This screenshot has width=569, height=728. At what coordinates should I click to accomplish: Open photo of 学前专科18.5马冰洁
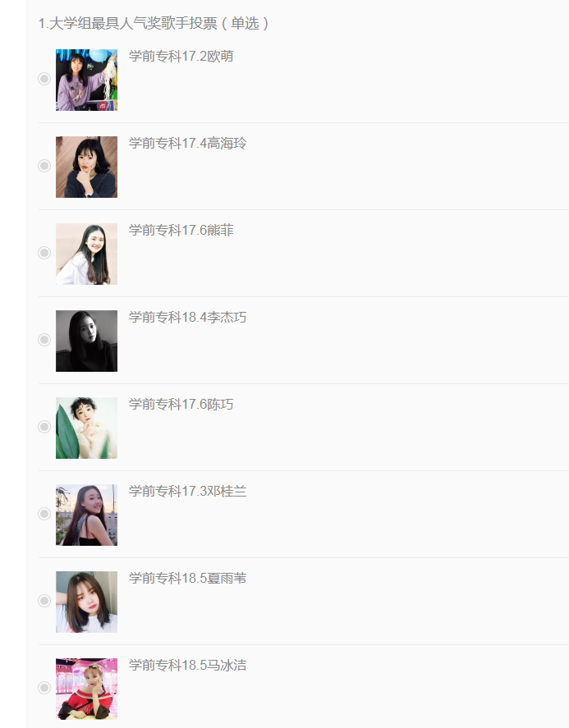click(86, 689)
